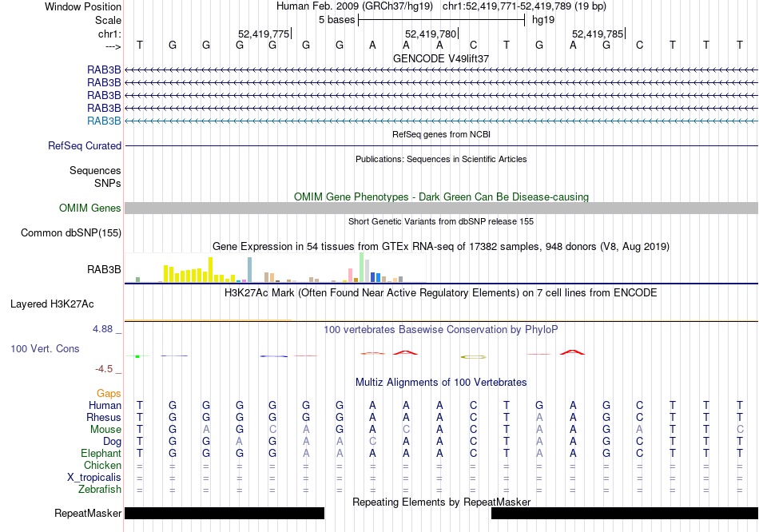Select the Mouse species label

tap(105, 430)
